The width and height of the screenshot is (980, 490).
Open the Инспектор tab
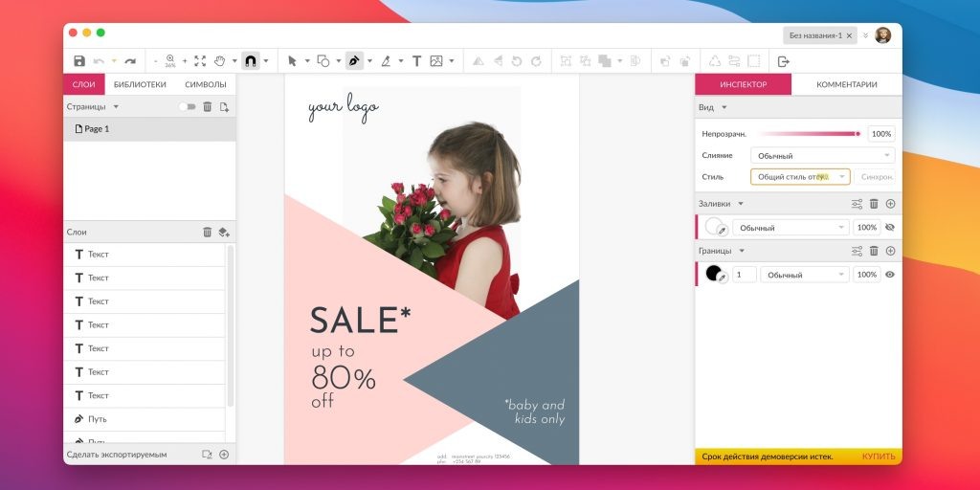[743, 84]
